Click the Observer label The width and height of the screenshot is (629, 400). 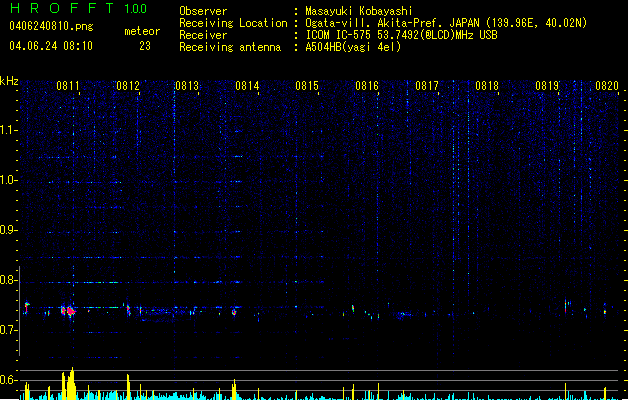pos(203,11)
